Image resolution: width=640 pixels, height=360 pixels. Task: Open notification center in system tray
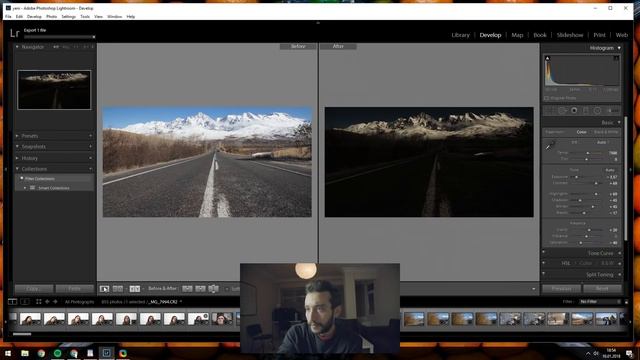(629, 353)
